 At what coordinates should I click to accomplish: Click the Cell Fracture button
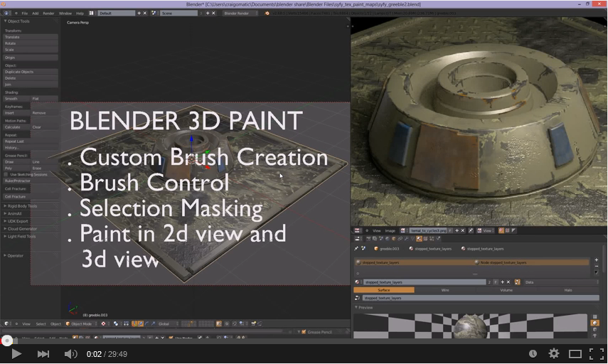click(31, 197)
